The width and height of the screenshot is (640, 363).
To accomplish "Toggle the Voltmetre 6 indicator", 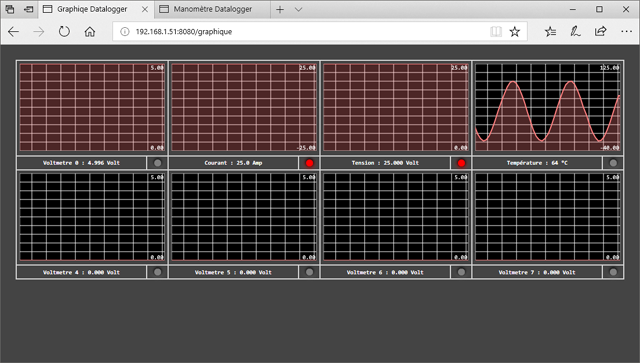I will [461, 272].
